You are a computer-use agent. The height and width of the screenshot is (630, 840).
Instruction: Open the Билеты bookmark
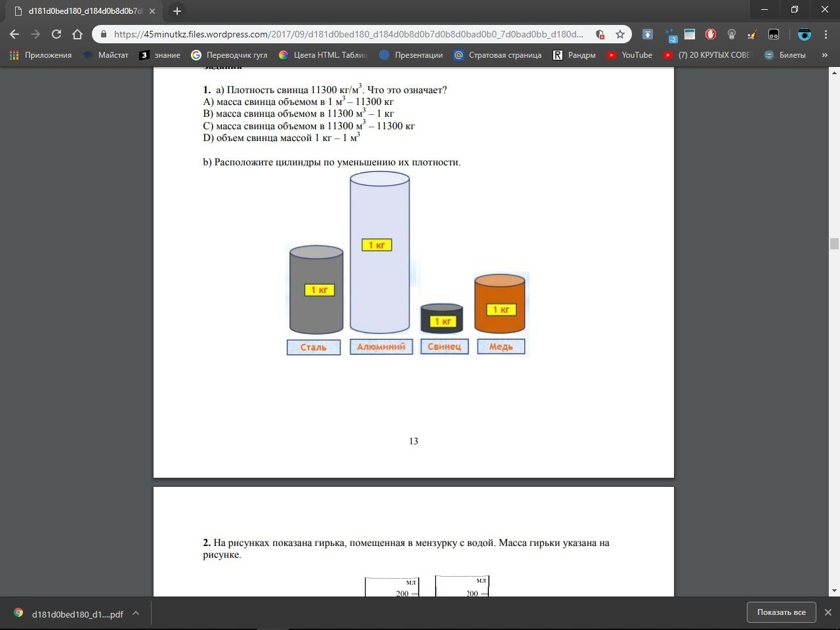pos(785,55)
